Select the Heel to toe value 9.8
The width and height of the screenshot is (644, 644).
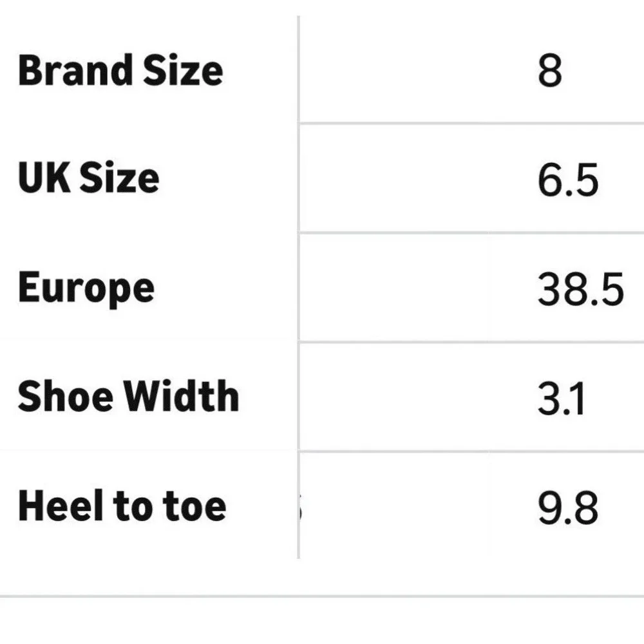[567, 507]
